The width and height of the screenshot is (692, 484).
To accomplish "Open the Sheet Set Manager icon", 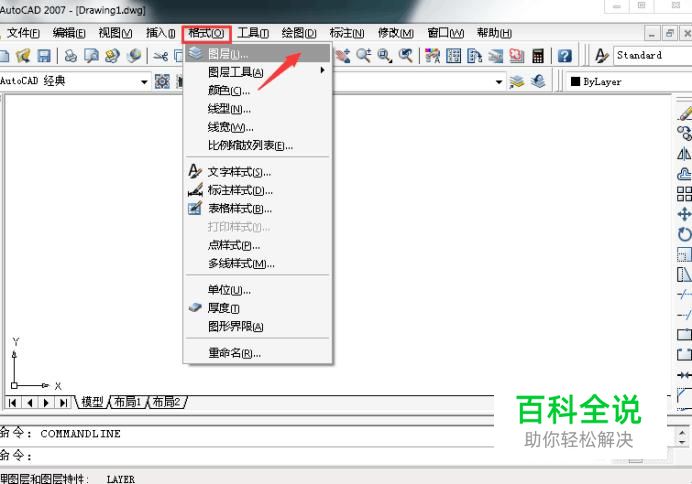I will coord(496,56).
